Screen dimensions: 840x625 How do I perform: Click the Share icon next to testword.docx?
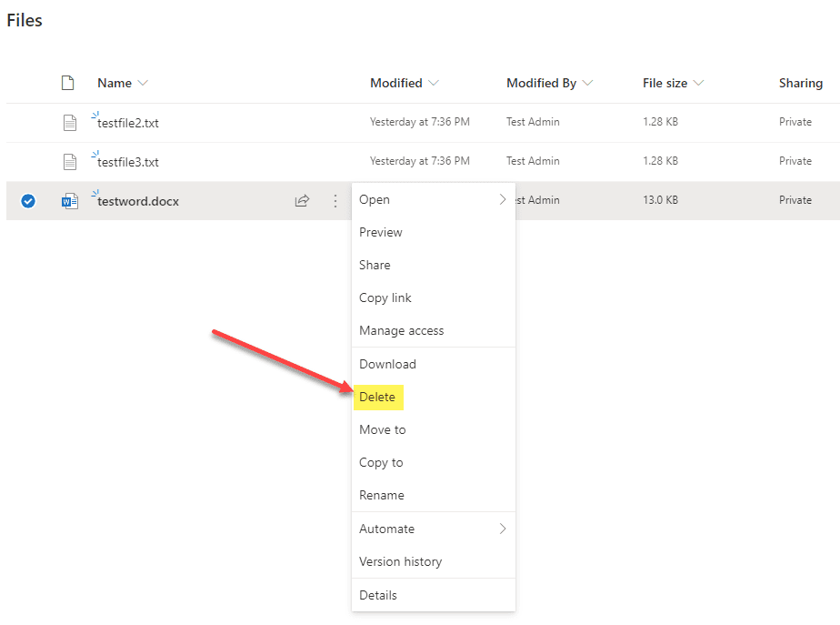pos(302,200)
